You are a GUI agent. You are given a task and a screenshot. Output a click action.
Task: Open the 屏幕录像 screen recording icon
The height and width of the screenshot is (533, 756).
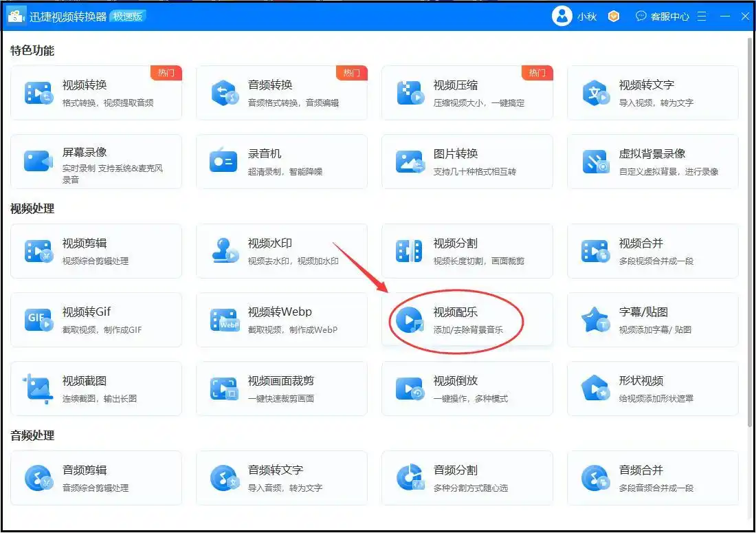38,162
